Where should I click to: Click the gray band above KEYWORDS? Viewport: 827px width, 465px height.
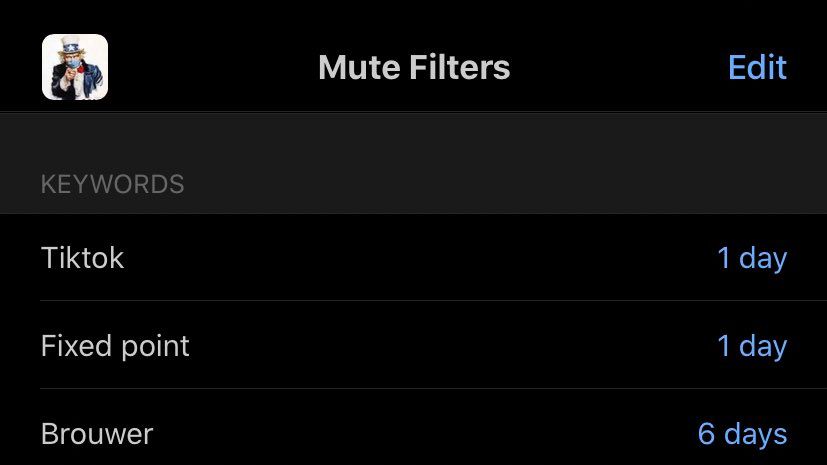pyautogui.click(x=414, y=138)
